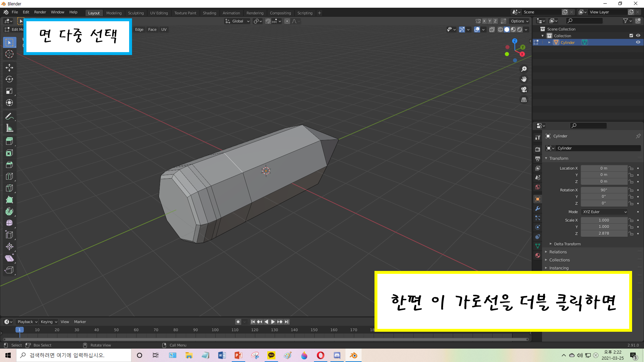Screen dimensions: 644x362
Task: Uncheck the Collection exclude checkbox
Action: [x=631, y=36]
